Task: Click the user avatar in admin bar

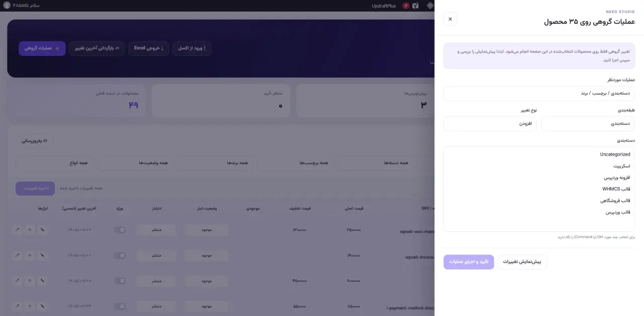Action: [6, 6]
